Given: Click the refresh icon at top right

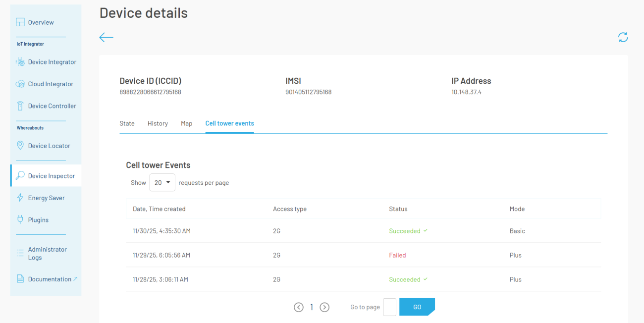Looking at the screenshot, I should (x=623, y=37).
